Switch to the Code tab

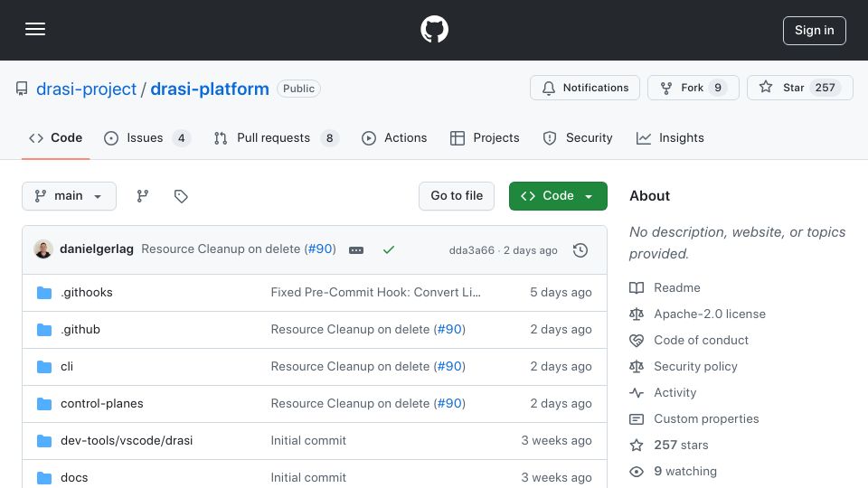56,137
